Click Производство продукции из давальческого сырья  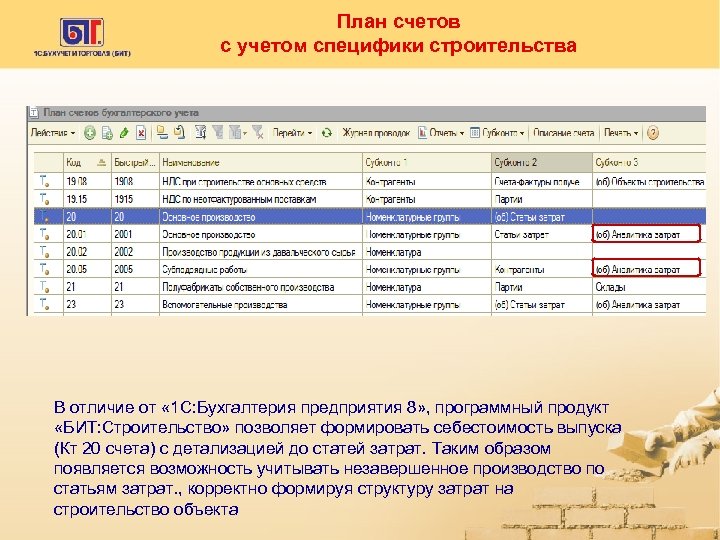[259, 252]
